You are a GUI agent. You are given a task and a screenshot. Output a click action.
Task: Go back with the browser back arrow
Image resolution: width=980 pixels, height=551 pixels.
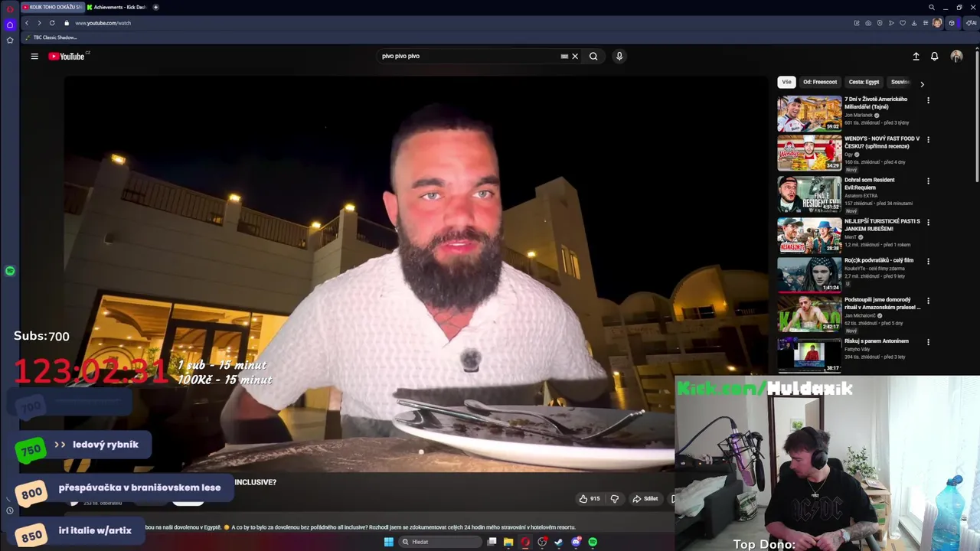[x=27, y=23]
